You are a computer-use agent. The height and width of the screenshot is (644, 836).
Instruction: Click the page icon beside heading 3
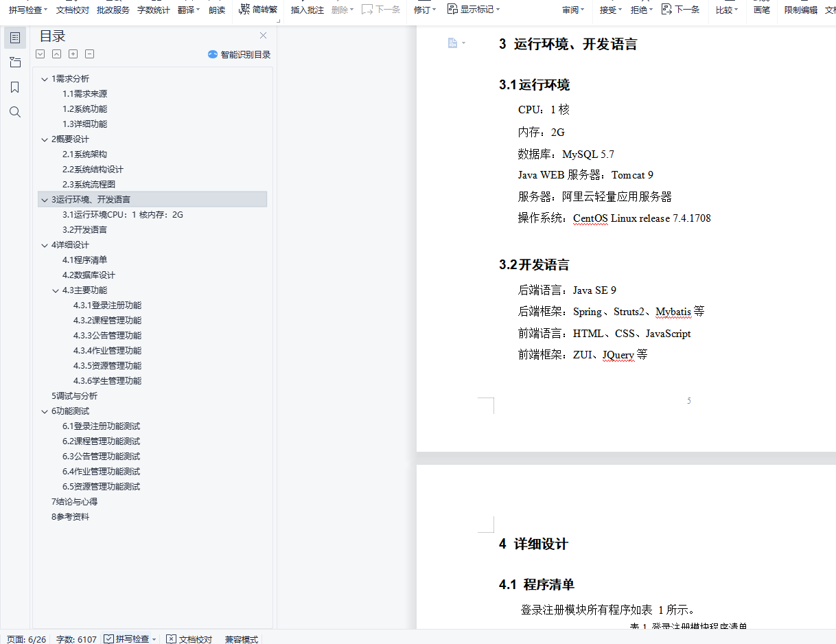point(452,43)
